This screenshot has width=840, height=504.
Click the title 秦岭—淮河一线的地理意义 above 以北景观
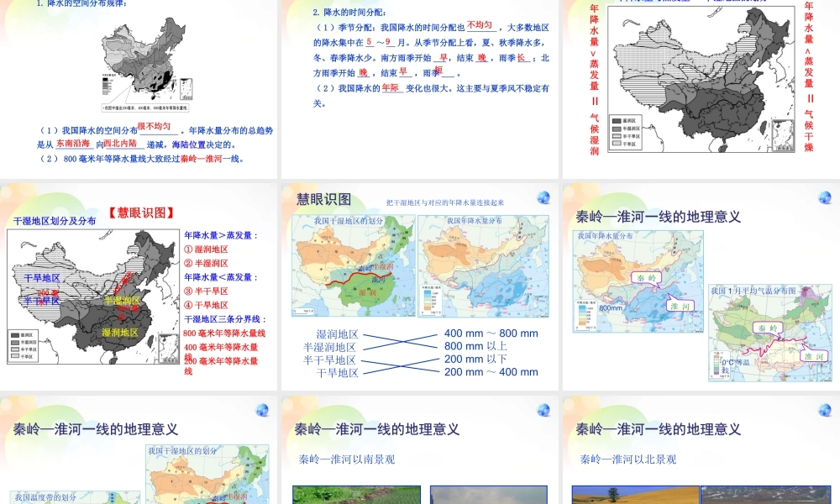659,429
